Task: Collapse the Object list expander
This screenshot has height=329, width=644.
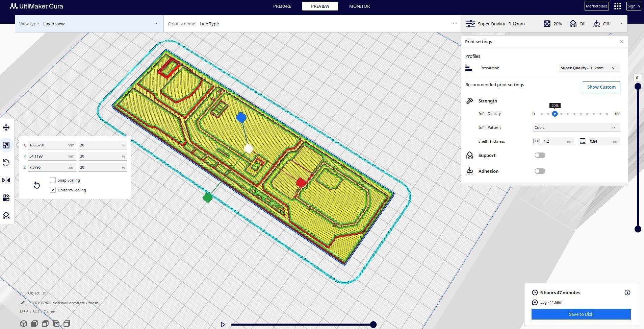Action: click(21, 293)
